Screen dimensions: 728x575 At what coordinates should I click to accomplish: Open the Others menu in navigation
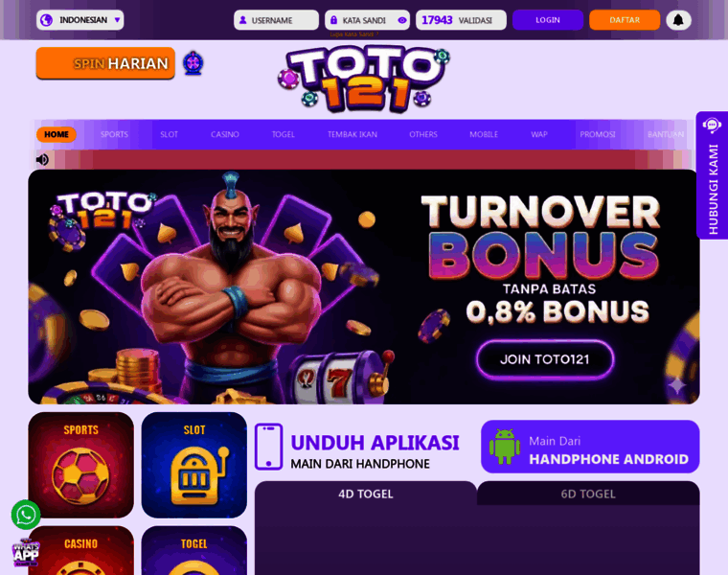pyautogui.click(x=423, y=134)
